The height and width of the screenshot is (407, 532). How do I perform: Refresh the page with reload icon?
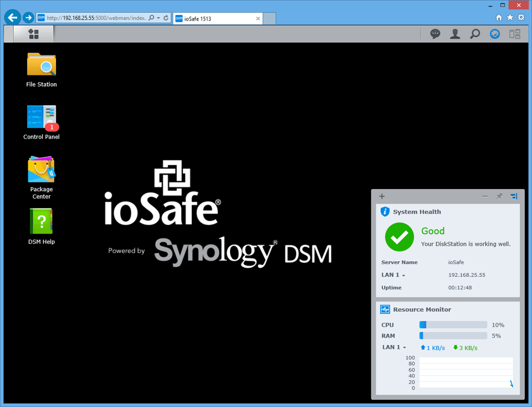click(x=166, y=18)
